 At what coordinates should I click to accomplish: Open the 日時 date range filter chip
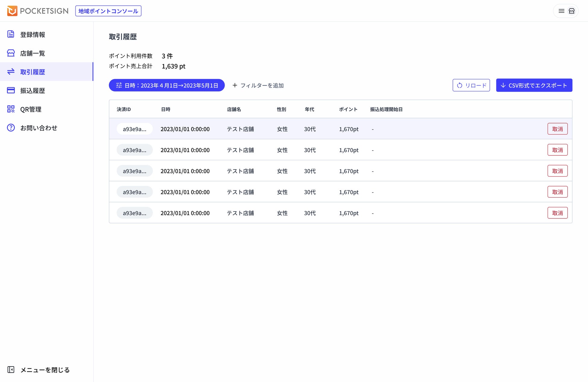(167, 85)
